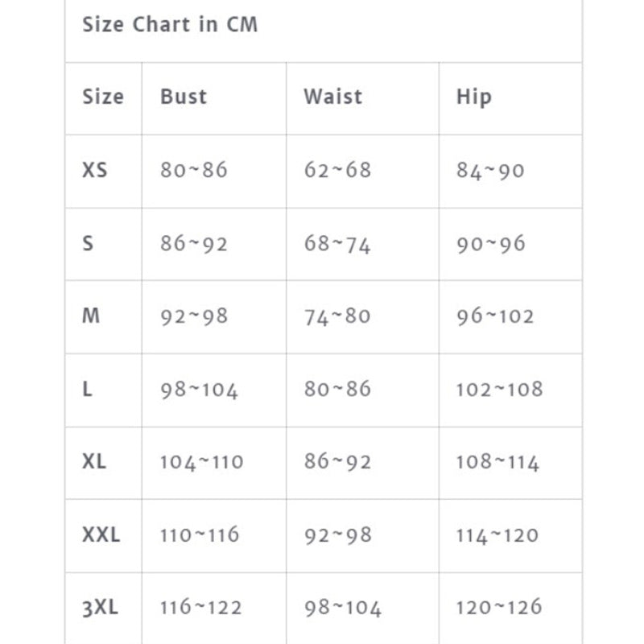The height and width of the screenshot is (644, 644).
Task: Click the L size row label
Action: click(87, 389)
